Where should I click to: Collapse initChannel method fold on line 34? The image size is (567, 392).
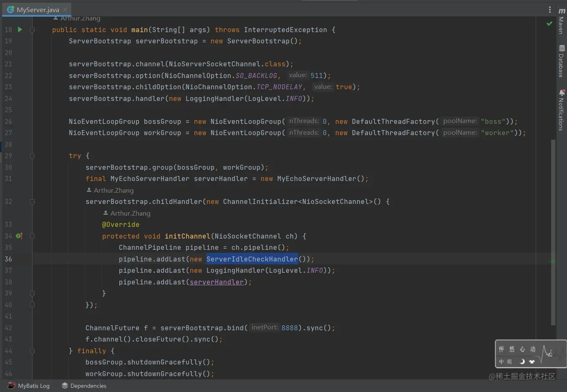click(32, 236)
